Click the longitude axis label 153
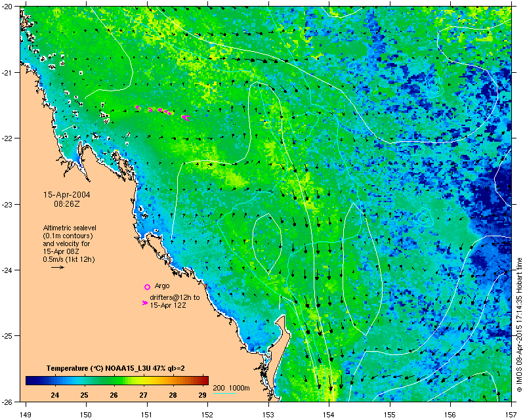The width and height of the screenshot is (525, 420). click(x=268, y=415)
